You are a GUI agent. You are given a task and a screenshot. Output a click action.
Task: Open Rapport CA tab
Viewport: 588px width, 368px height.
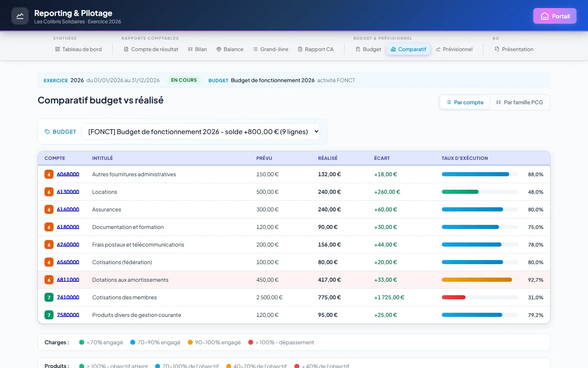click(316, 49)
